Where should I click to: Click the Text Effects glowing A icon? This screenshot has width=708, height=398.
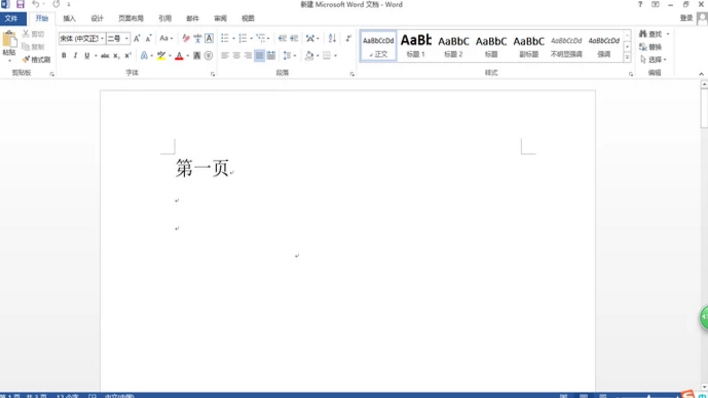tap(144, 56)
